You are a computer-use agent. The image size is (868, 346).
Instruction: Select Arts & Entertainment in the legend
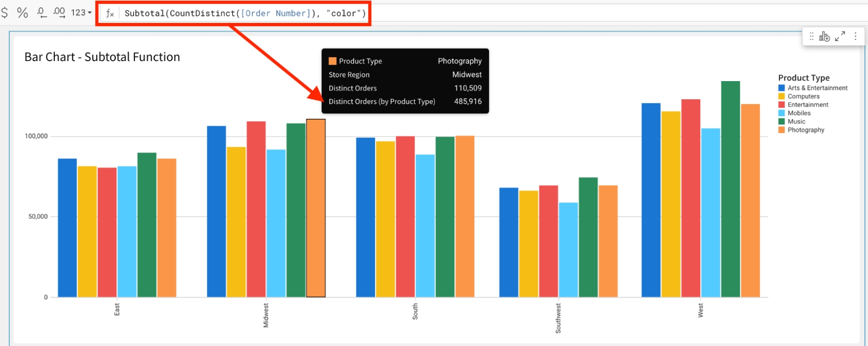click(817, 88)
